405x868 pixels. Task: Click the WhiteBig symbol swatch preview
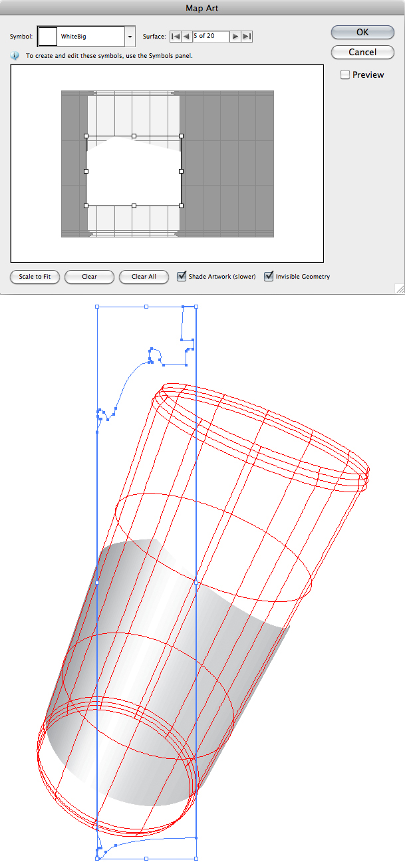(48, 37)
